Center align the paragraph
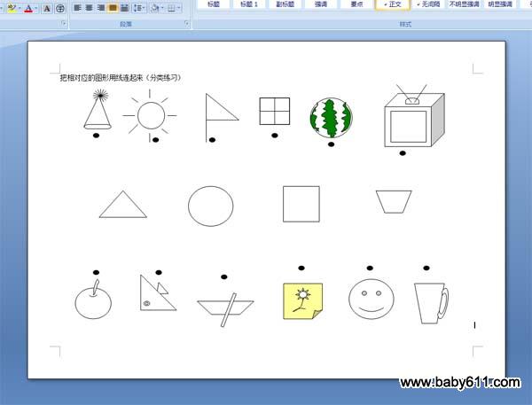 pyautogui.click(x=89, y=8)
